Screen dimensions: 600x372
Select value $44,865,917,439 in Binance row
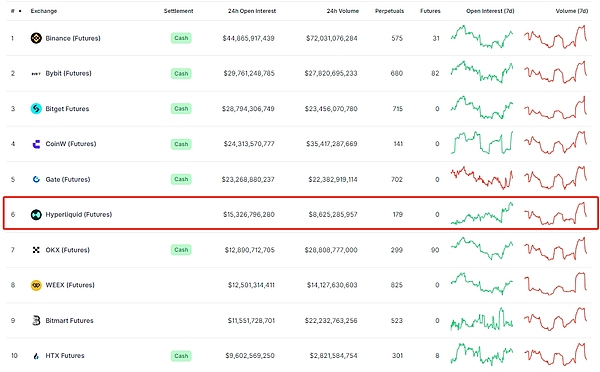[x=248, y=38]
